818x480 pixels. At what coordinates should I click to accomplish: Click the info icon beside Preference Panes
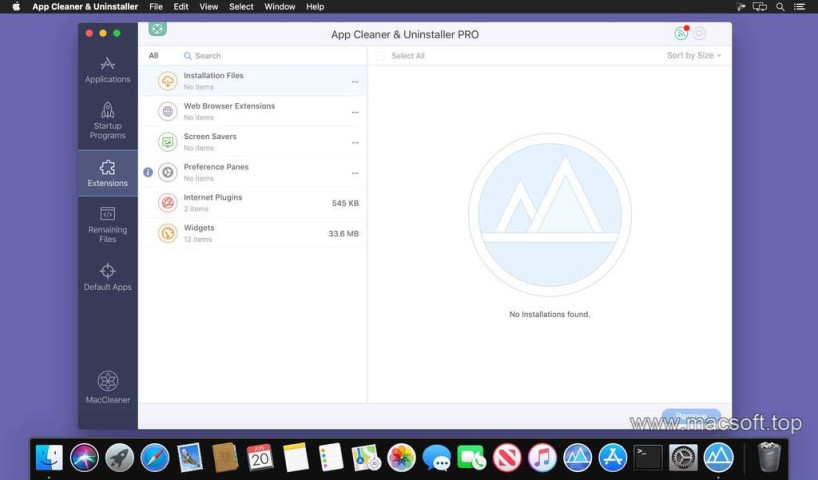[x=148, y=172]
